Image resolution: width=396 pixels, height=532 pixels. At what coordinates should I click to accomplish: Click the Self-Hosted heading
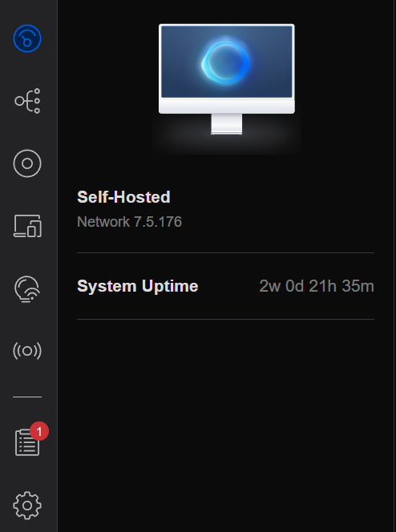pyautogui.click(x=123, y=197)
